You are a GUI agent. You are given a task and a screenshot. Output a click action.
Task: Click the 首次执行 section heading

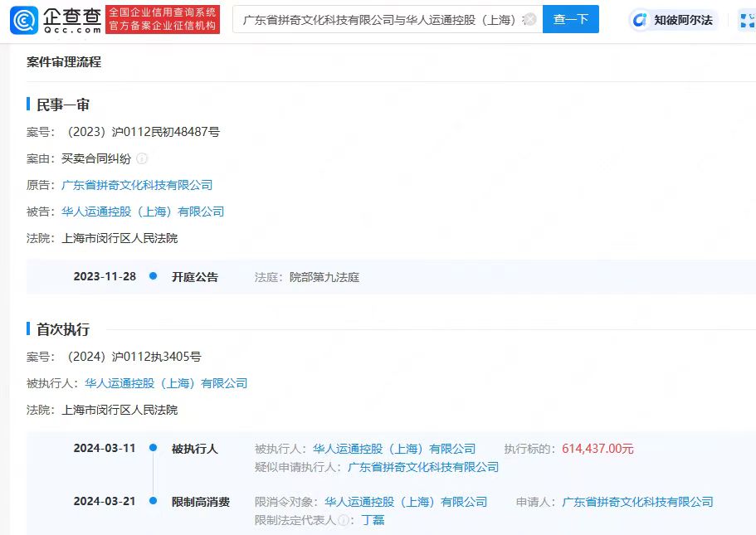(x=63, y=329)
